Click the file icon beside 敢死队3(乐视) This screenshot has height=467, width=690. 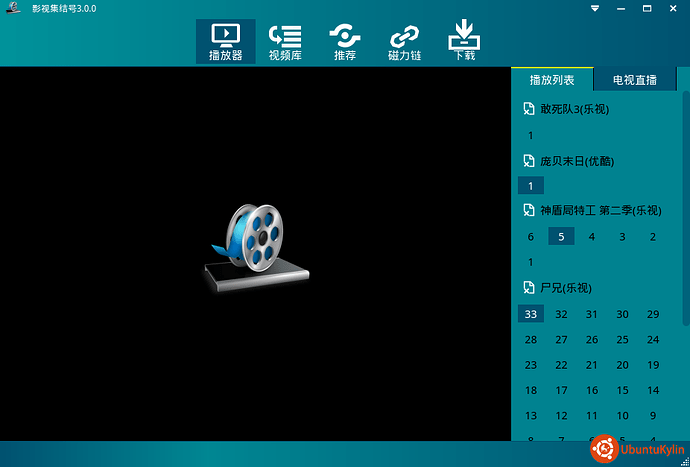coord(528,109)
